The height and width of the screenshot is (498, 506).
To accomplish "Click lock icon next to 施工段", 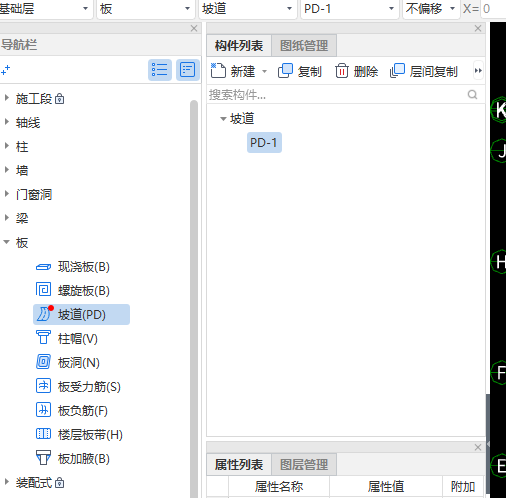I will pos(59,99).
